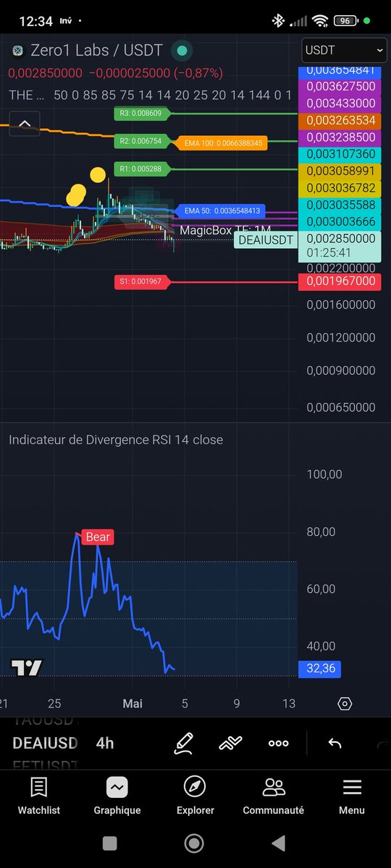Tap the Wi-Fi status bar icon
Screen dimensions: 391x868
pos(321,21)
